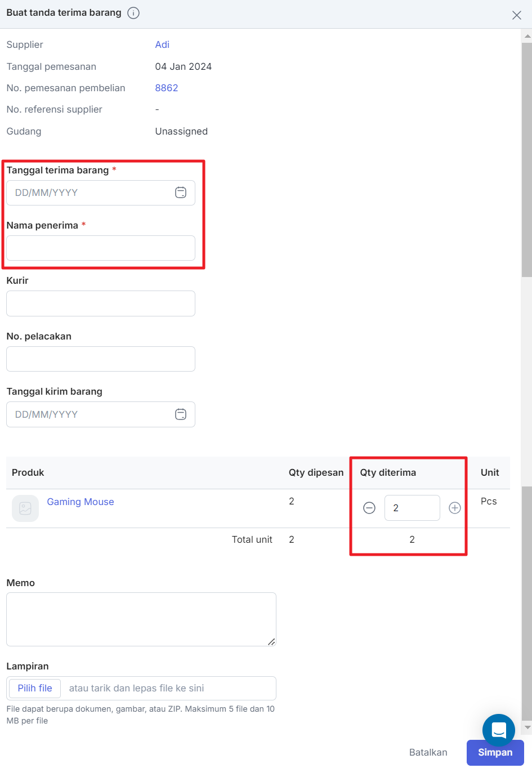The height and width of the screenshot is (777, 532).
Task: Click the Kurir input field
Action: [x=101, y=303]
